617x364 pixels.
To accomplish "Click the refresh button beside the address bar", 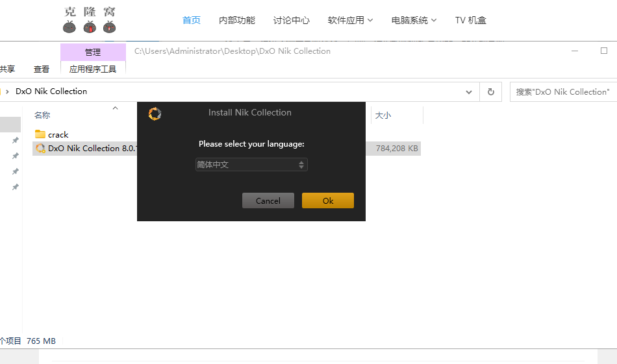I will (x=491, y=92).
